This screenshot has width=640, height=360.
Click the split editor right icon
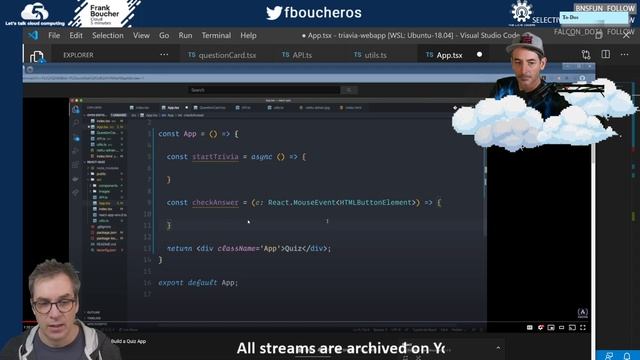[606, 54]
